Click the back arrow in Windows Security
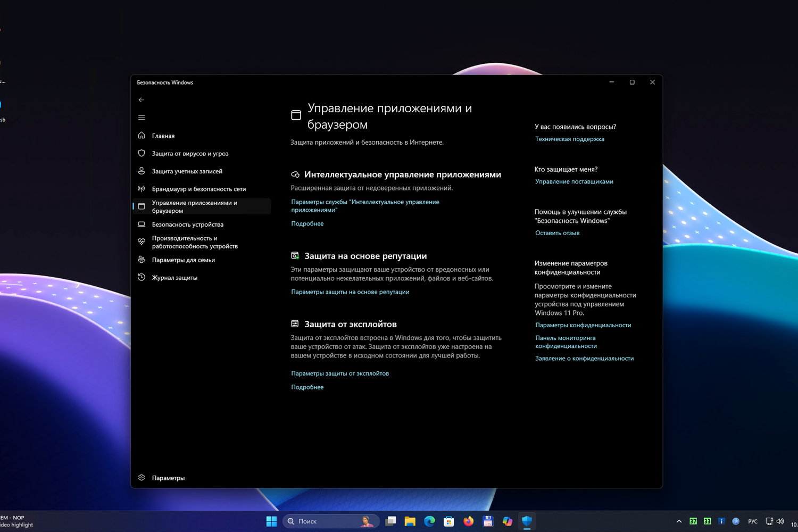 (x=142, y=99)
